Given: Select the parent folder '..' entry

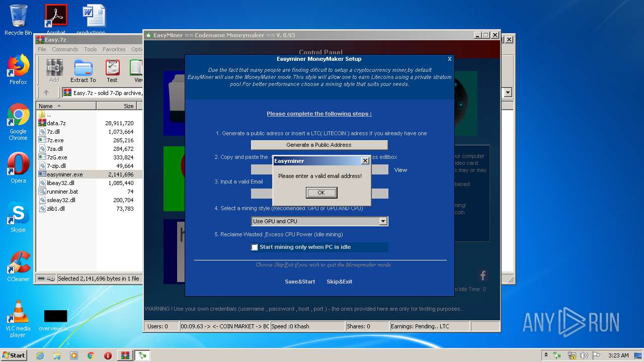Looking at the screenshot, I should pyautogui.click(x=48, y=115).
